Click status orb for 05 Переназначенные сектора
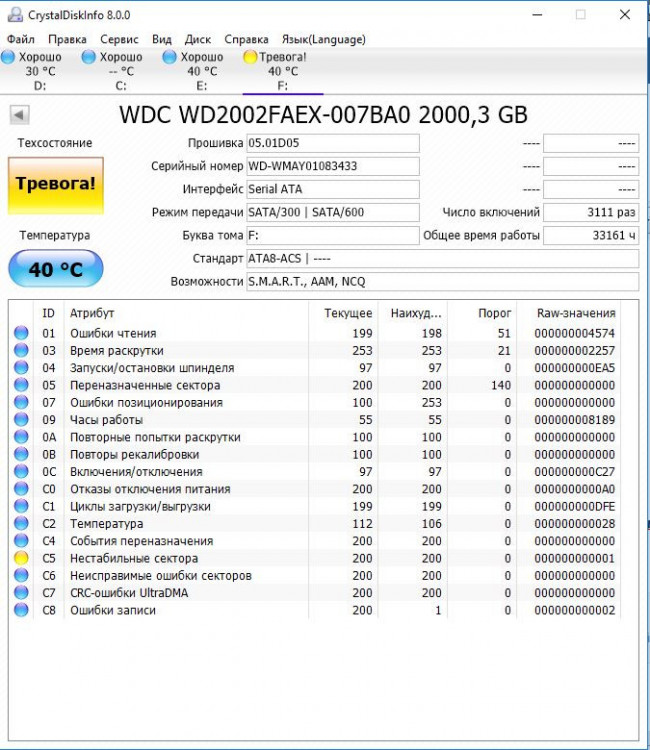 (21, 385)
